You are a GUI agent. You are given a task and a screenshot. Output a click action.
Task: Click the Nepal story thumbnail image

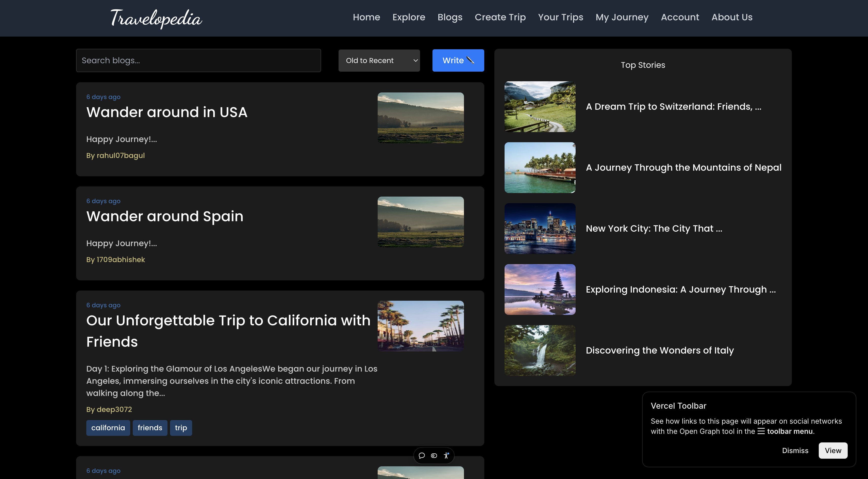tap(540, 168)
